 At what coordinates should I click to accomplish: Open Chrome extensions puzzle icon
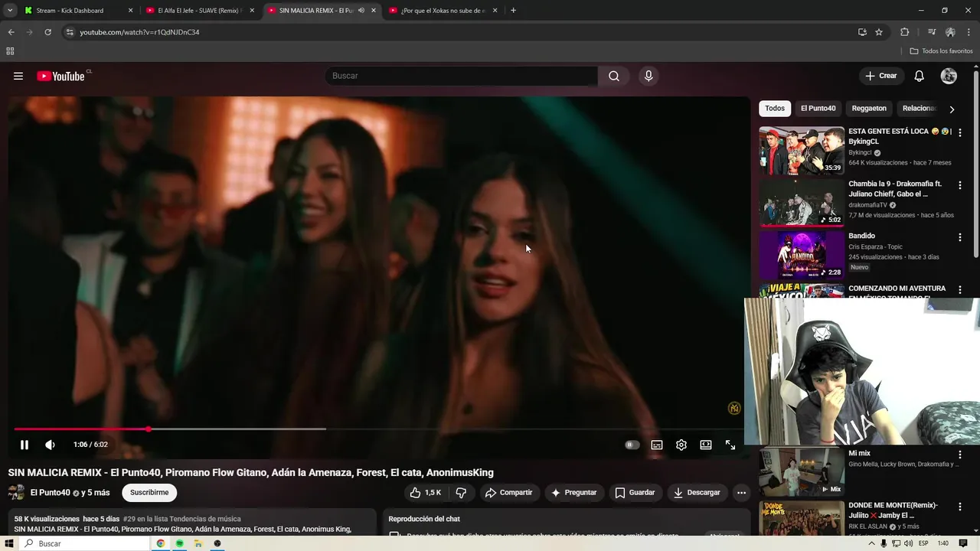click(x=905, y=32)
